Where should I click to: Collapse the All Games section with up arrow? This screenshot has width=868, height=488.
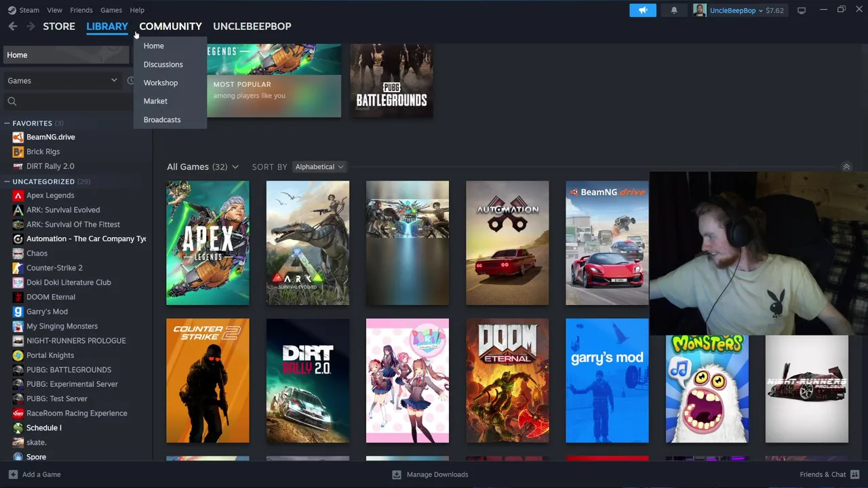pos(846,167)
